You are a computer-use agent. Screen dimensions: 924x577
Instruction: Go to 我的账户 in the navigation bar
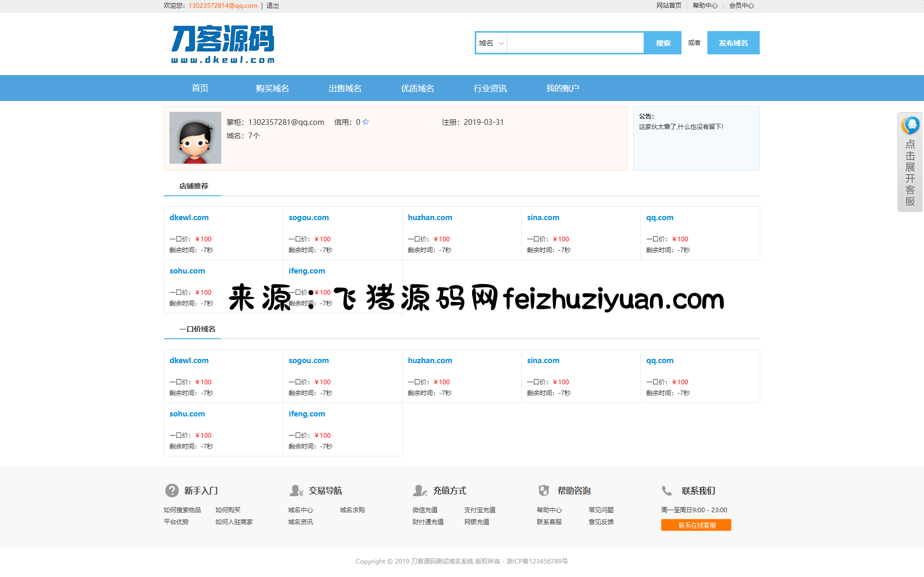(x=562, y=89)
